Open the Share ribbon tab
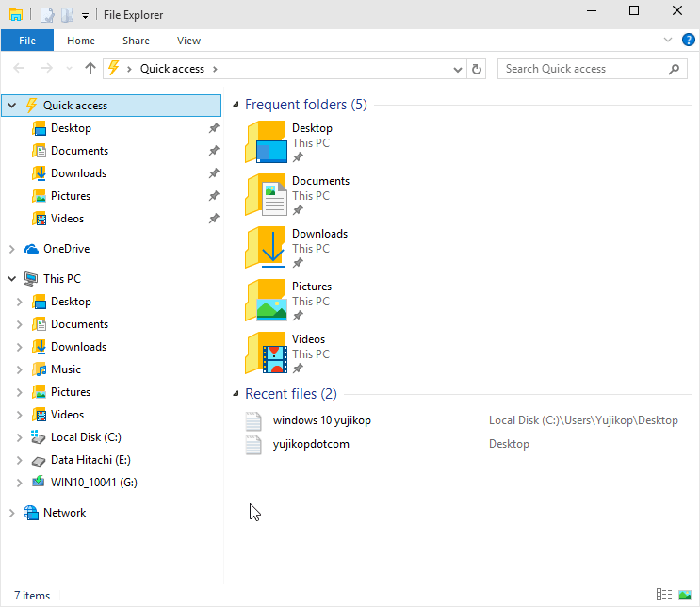The height and width of the screenshot is (607, 700). click(x=137, y=41)
